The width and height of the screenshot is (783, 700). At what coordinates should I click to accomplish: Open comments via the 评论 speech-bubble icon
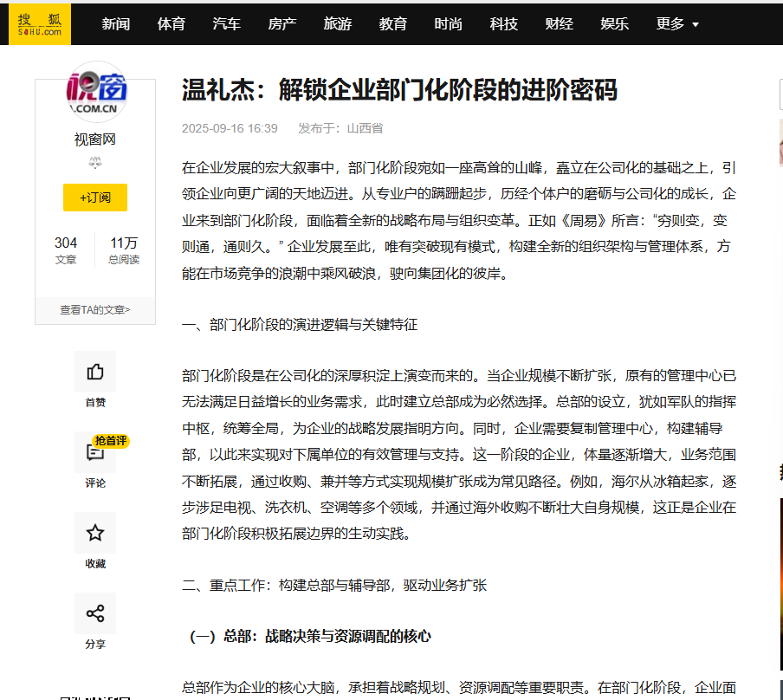[x=95, y=451]
